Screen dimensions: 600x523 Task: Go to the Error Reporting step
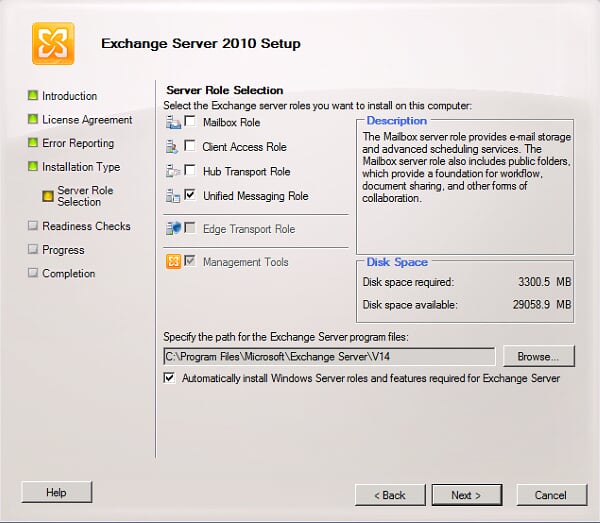pyautogui.click(x=78, y=143)
